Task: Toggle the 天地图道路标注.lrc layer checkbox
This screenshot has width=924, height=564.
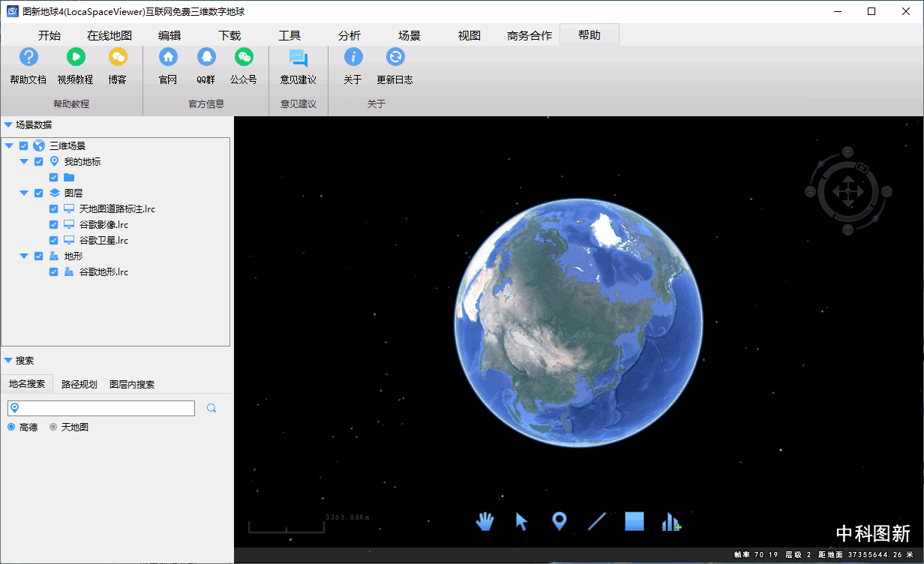Action: (x=54, y=208)
